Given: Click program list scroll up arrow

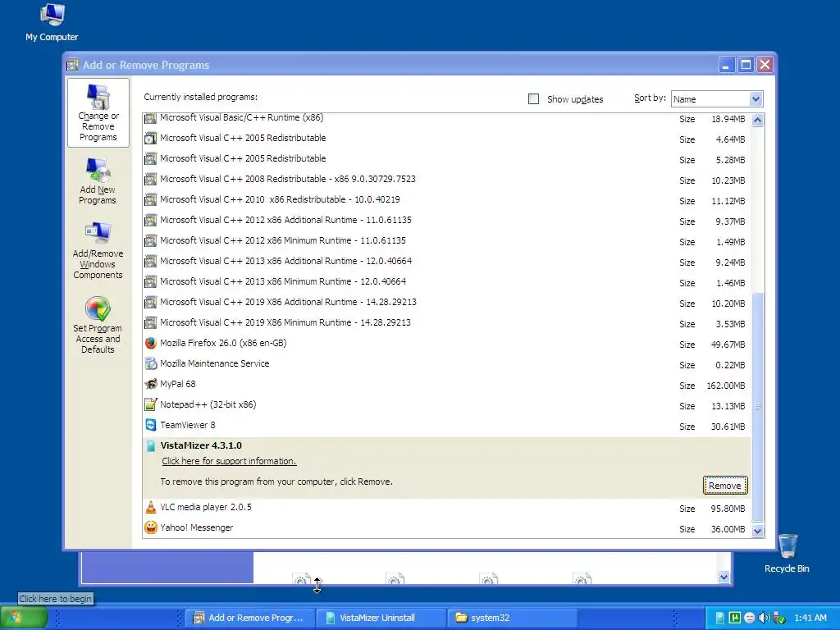Looking at the screenshot, I should [x=757, y=120].
